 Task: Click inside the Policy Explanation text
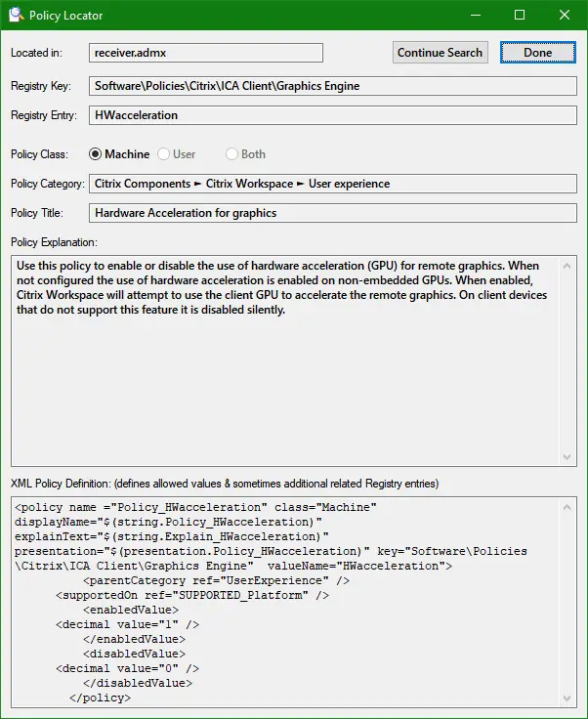pyautogui.click(x=281, y=287)
